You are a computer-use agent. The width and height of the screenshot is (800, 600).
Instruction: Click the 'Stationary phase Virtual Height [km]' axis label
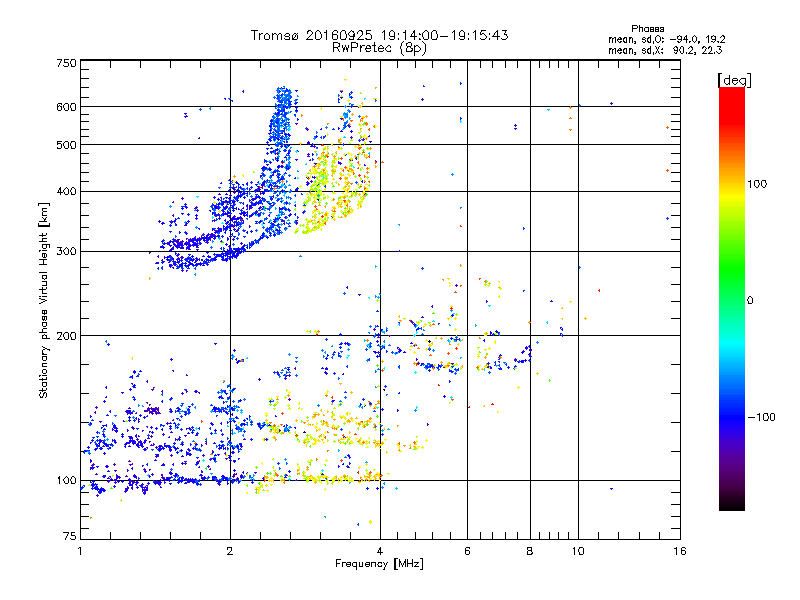(44, 301)
